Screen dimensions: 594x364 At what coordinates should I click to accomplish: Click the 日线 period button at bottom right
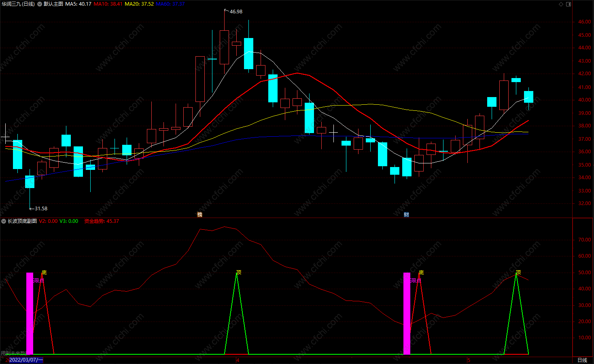pyautogui.click(x=582, y=360)
